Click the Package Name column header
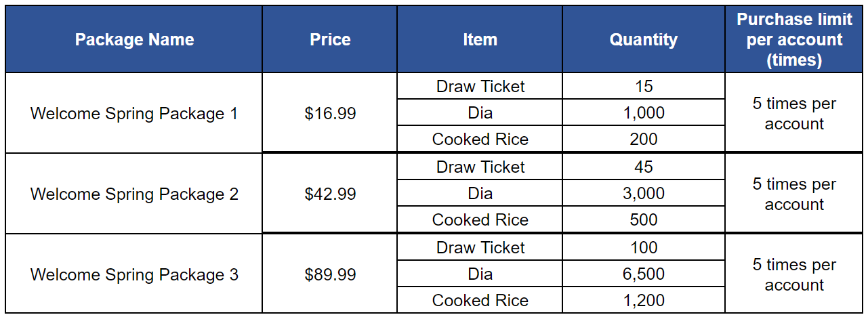This screenshot has height=317, width=868. click(x=134, y=39)
